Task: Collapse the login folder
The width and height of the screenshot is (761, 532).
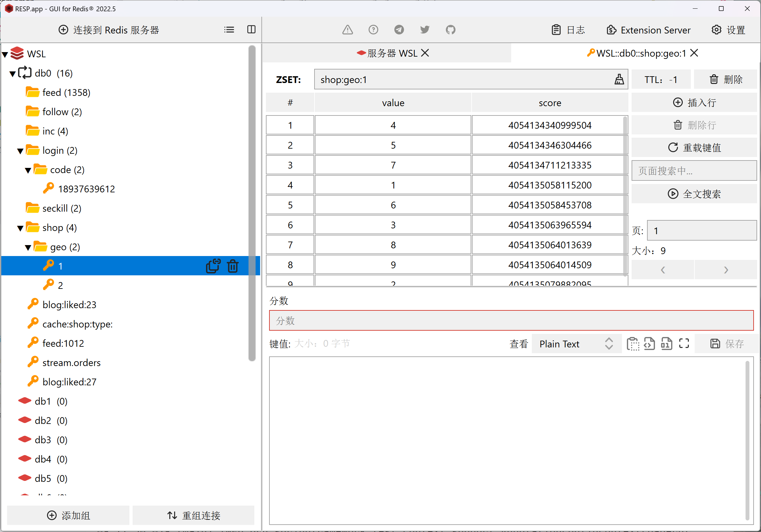Action: 20,151
